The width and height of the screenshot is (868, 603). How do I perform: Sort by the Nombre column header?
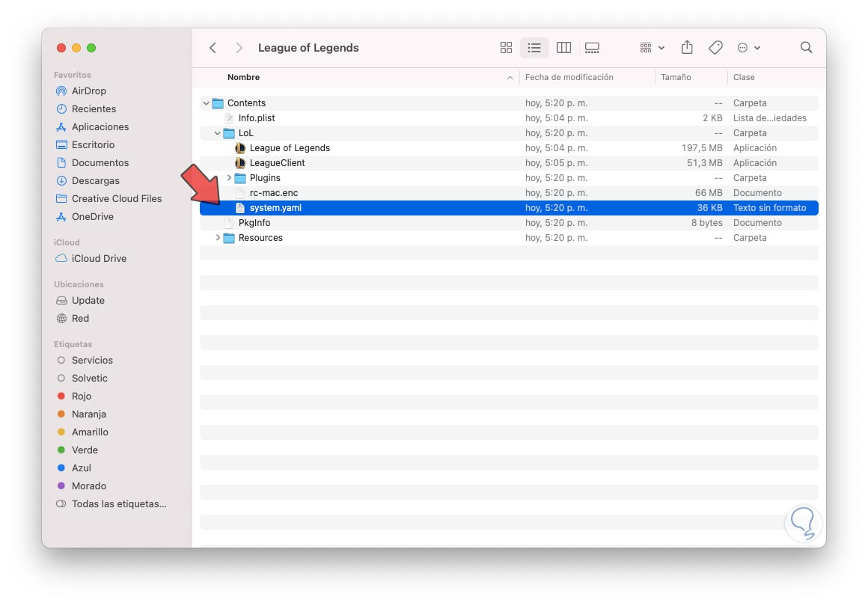244,78
